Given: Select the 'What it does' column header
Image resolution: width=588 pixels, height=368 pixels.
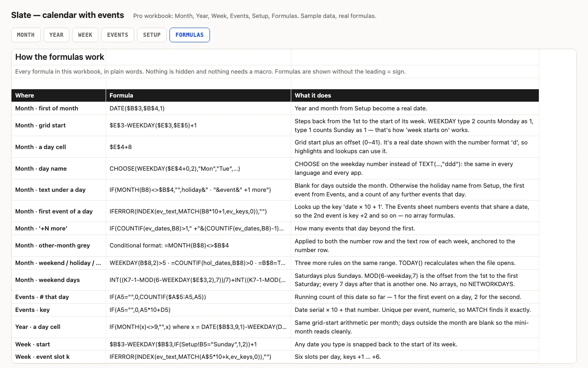Looking at the screenshot, I should point(415,95).
